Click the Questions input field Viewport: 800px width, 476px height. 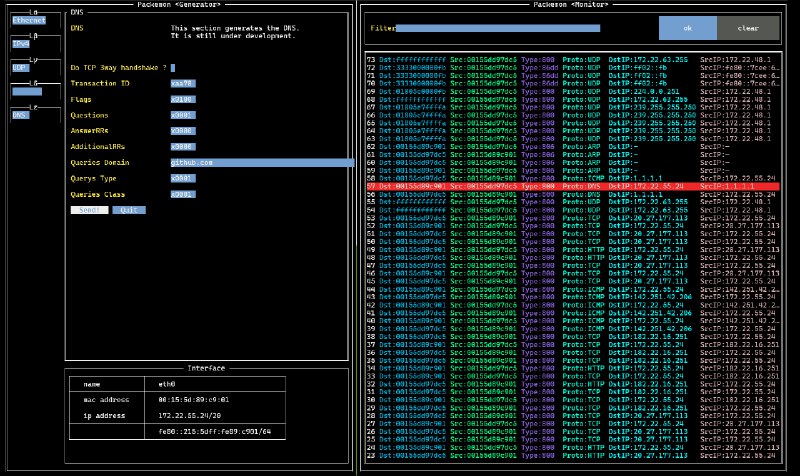tap(183, 115)
